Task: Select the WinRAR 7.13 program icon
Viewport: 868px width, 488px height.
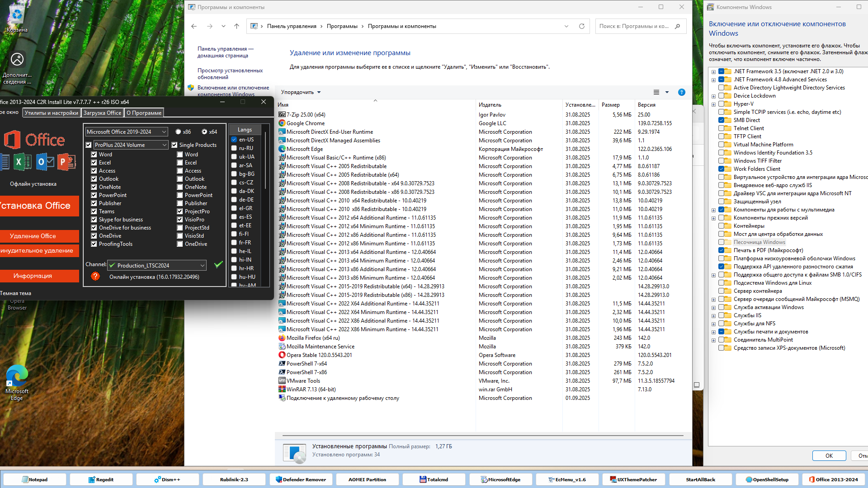Action: 282,389
